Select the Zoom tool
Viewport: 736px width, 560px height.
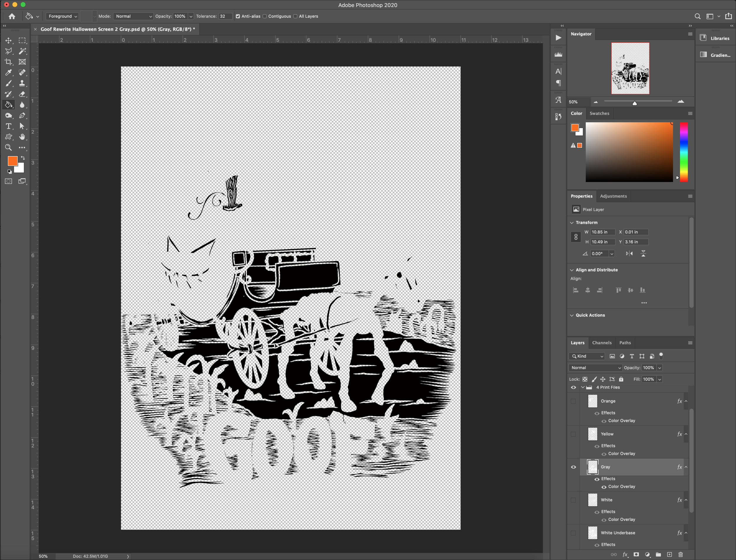click(8, 148)
